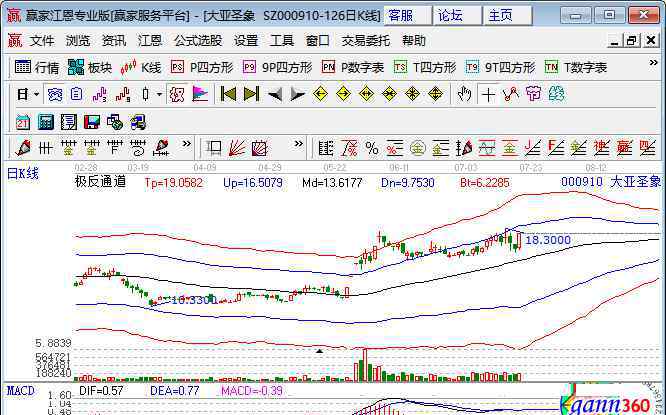
Task: Click the yellow diamond left-arrow icon
Action: (320, 94)
